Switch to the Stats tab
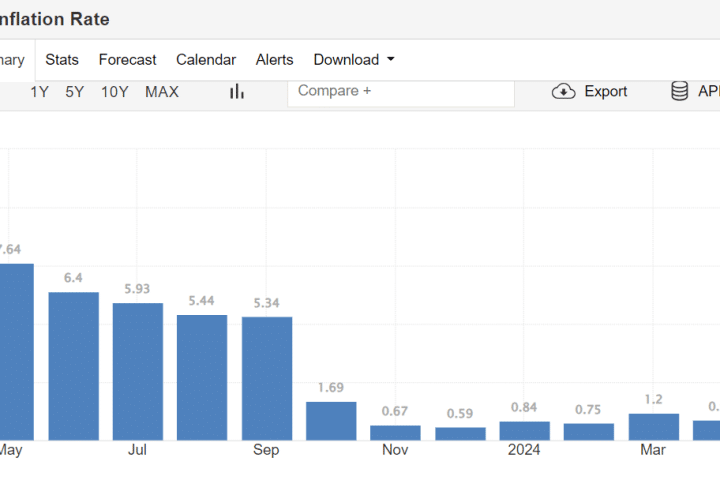This screenshot has width=720, height=480. pyautogui.click(x=62, y=60)
